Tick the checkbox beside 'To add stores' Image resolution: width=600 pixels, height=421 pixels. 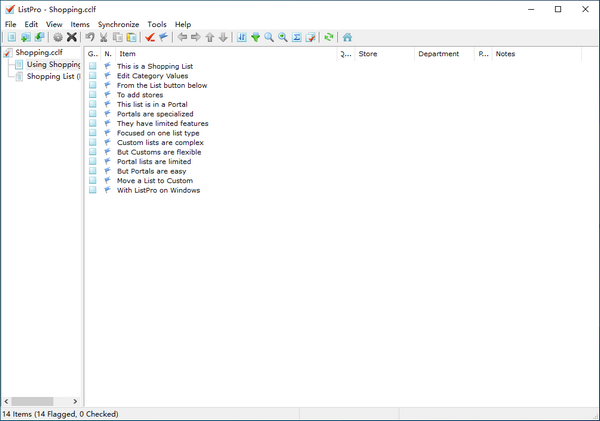point(93,95)
